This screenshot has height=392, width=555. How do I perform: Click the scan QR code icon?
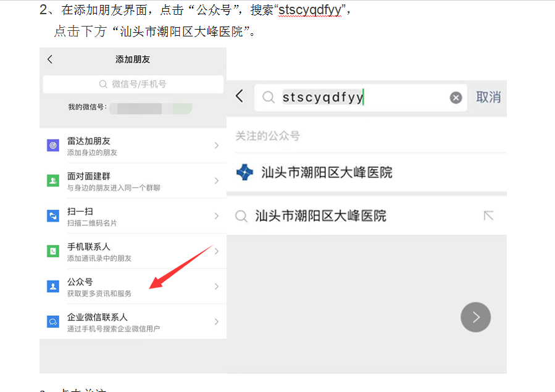pos(53,216)
